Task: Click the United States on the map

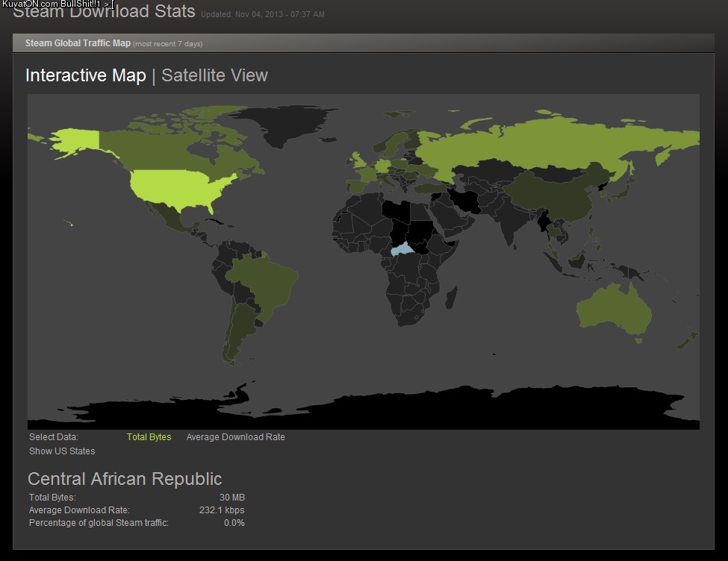Action: tap(179, 189)
